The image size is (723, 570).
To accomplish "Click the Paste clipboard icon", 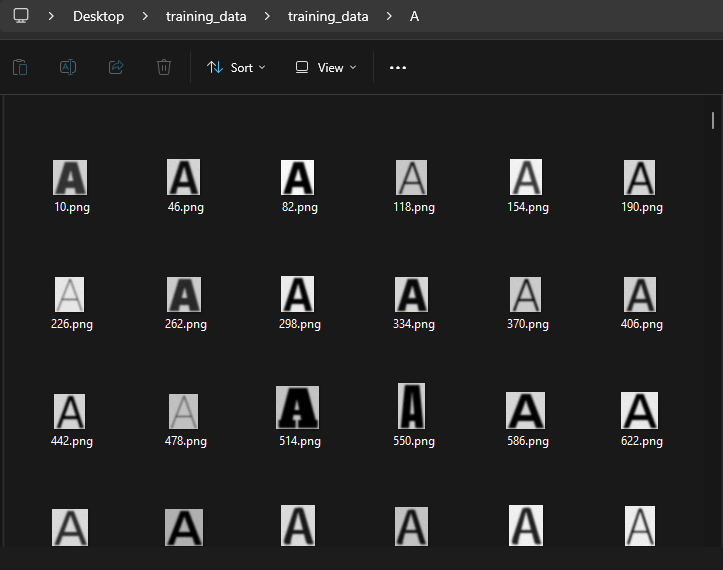I will [20, 67].
